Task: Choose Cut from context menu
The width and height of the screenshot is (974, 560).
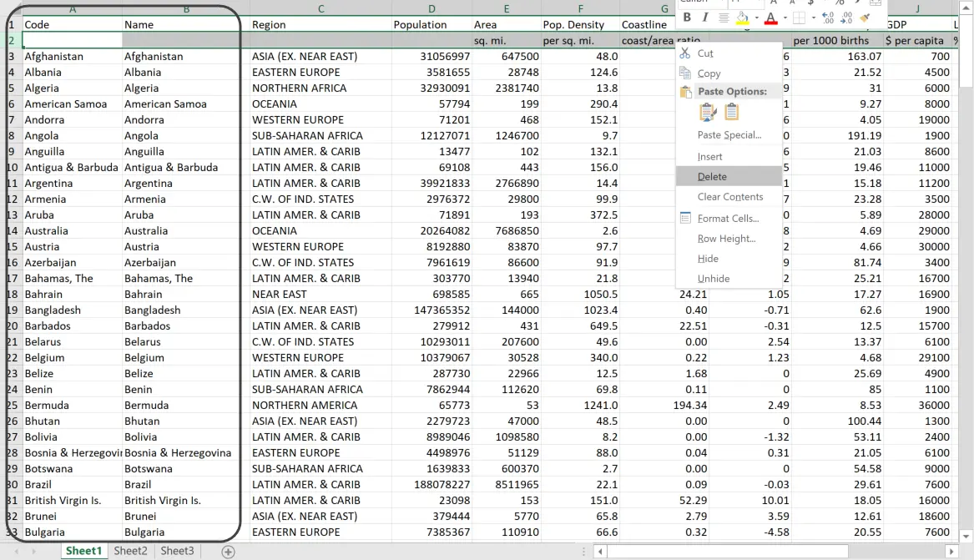Action: (x=728, y=53)
